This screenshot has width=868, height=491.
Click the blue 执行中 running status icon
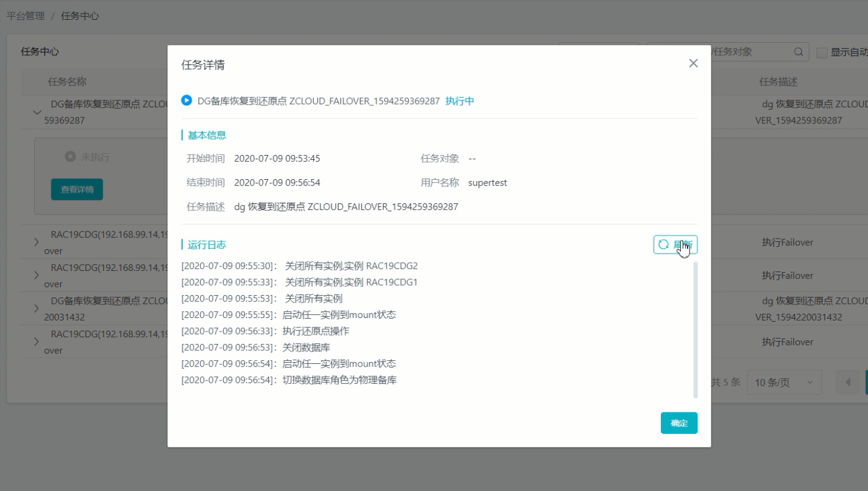[185, 100]
